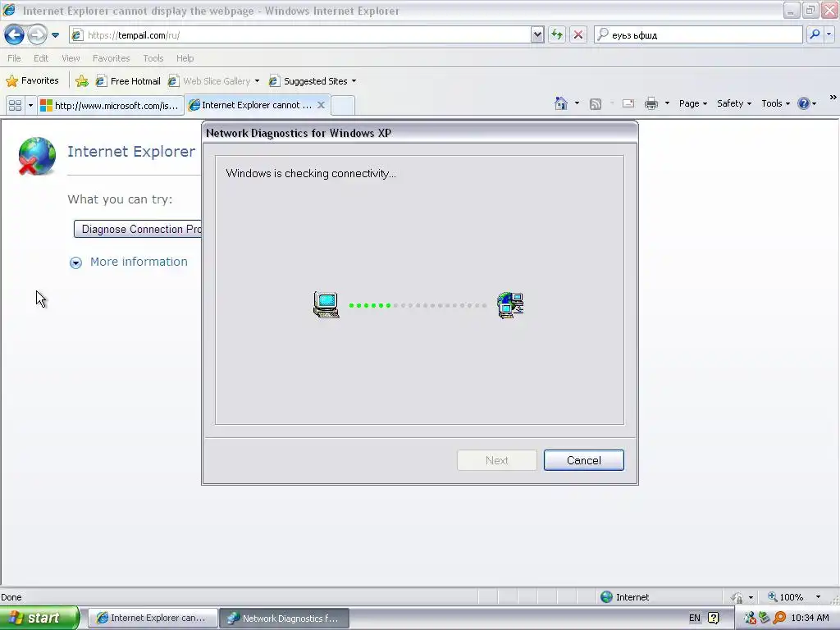Close the Internet Explorer cannot display tab
This screenshot has height=630, width=840.
point(321,105)
